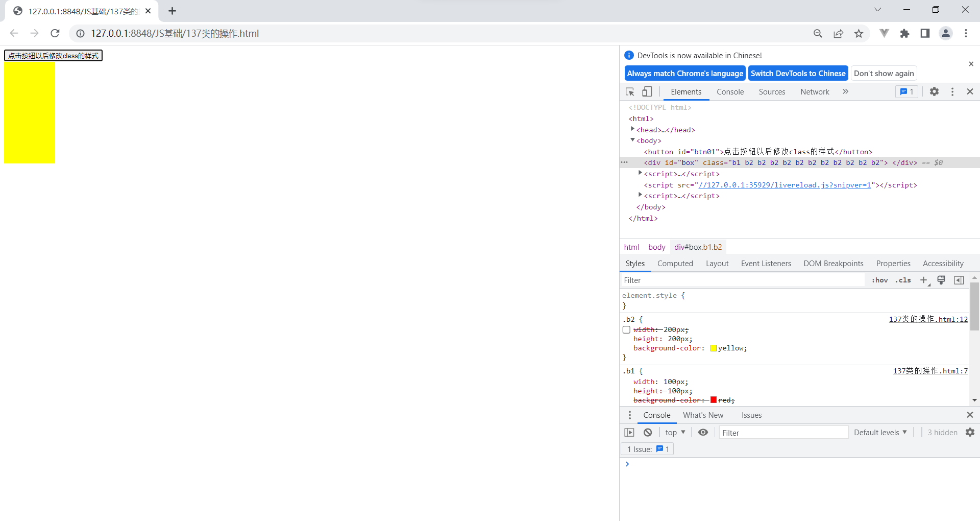Collapse the body element node

[x=632, y=140]
